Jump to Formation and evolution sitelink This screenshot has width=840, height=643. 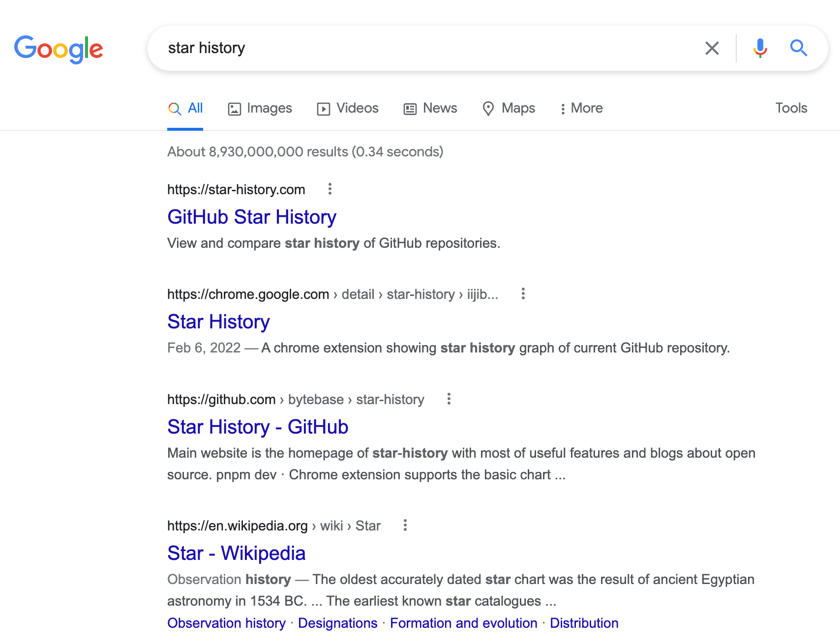[463, 623]
